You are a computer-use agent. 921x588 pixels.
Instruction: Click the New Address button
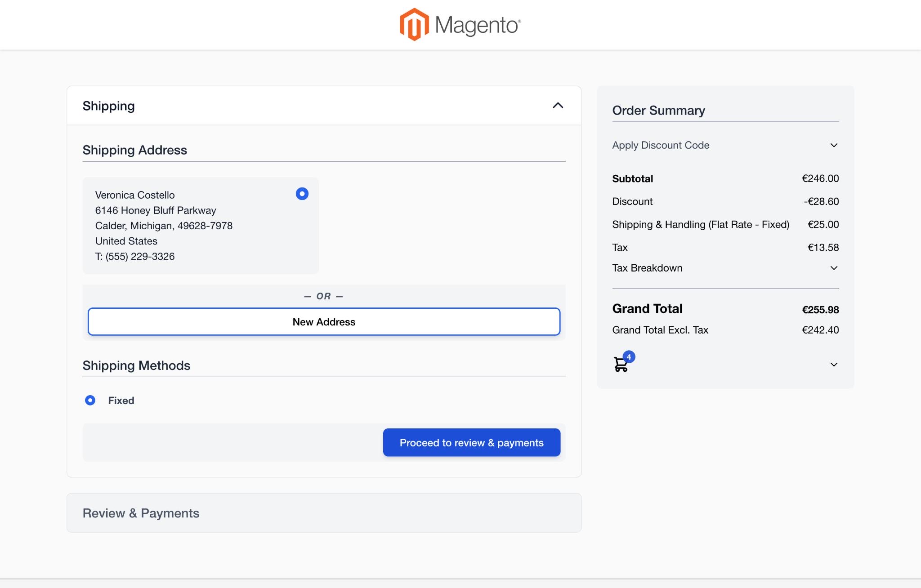[x=323, y=321]
